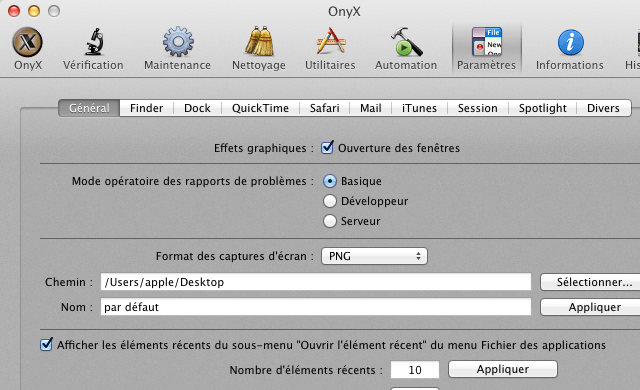The width and height of the screenshot is (640, 390).
Task: Open the Nettoyage broom icon
Action: 259,41
